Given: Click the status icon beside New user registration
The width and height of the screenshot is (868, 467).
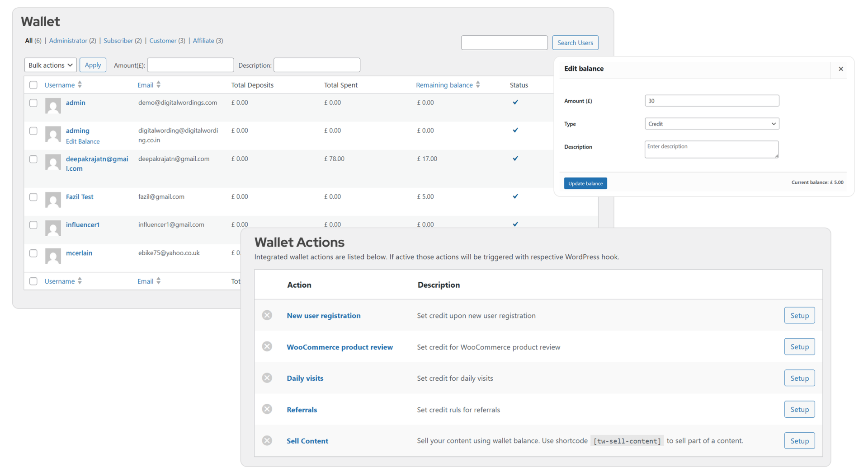Looking at the screenshot, I should coord(267,315).
